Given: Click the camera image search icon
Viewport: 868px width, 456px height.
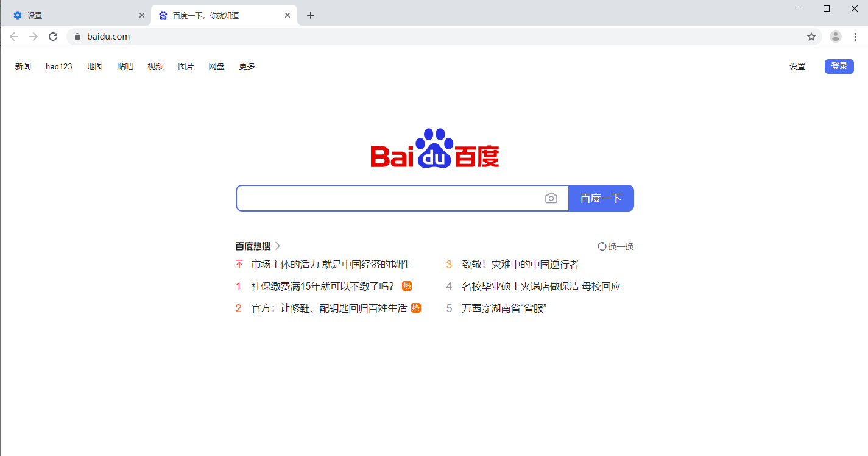Looking at the screenshot, I should pos(551,198).
